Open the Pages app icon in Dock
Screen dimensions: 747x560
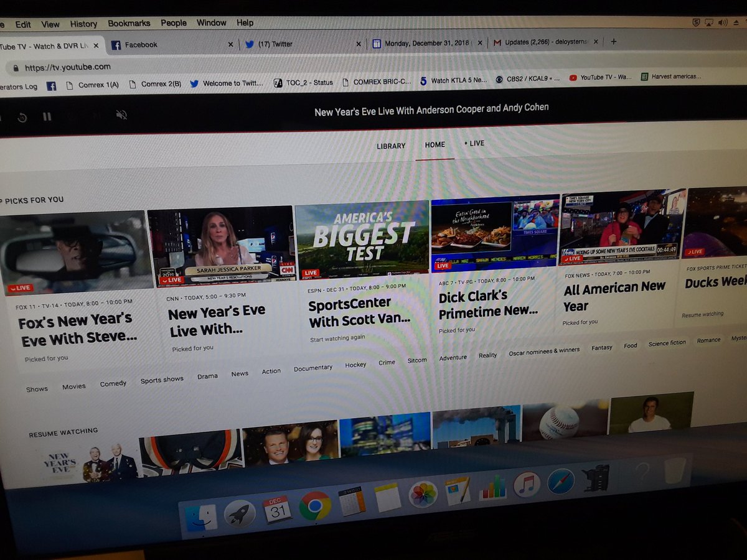(x=458, y=491)
